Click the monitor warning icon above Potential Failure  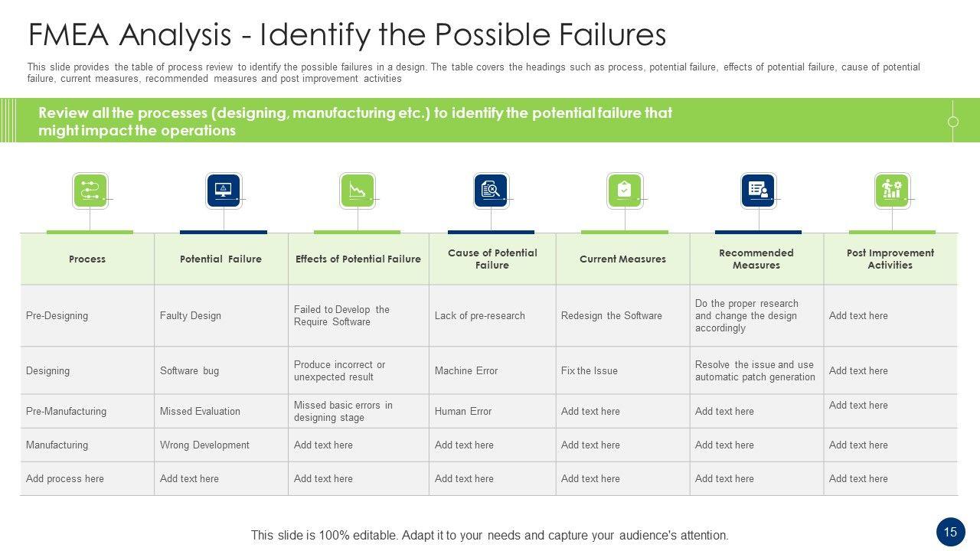(x=224, y=191)
